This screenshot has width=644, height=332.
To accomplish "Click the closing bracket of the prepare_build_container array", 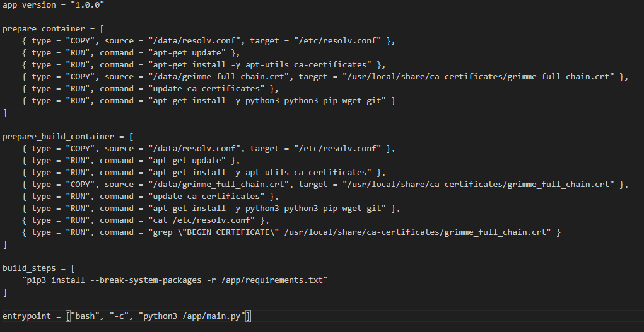I will [5, 244].
